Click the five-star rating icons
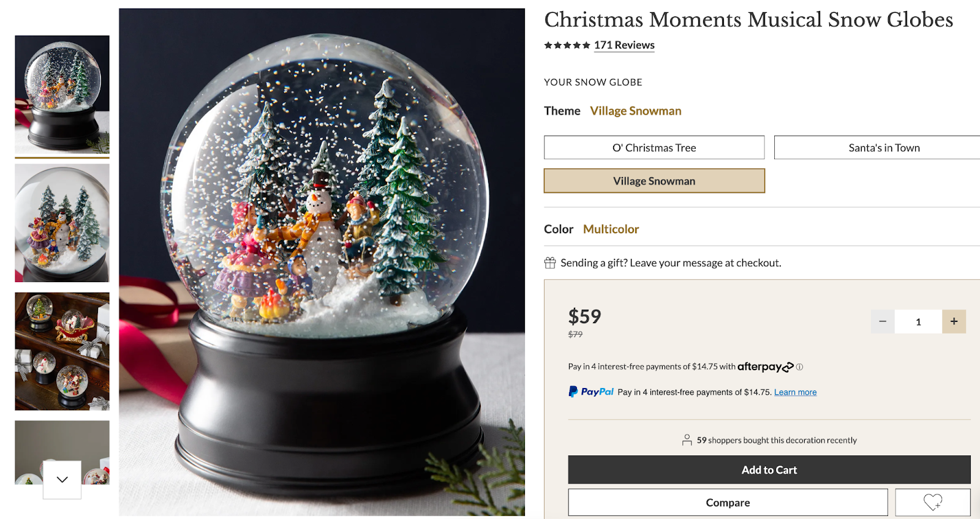 click(x=567, y=45)
